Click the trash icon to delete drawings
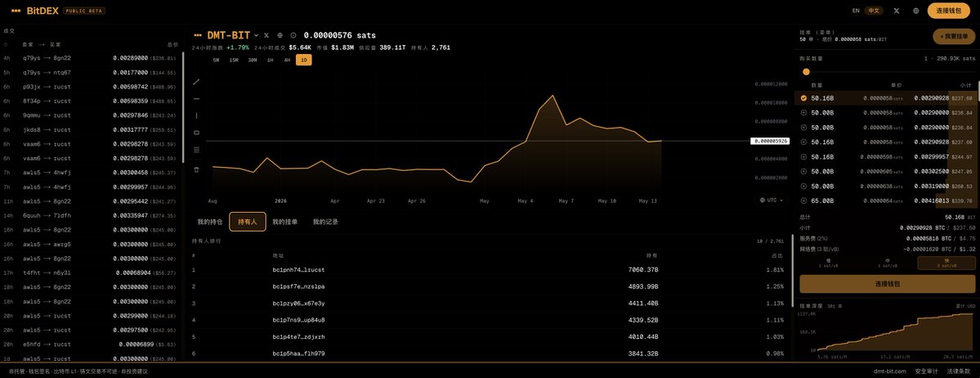Screen dimensions: 980x378 coord(196,169)
